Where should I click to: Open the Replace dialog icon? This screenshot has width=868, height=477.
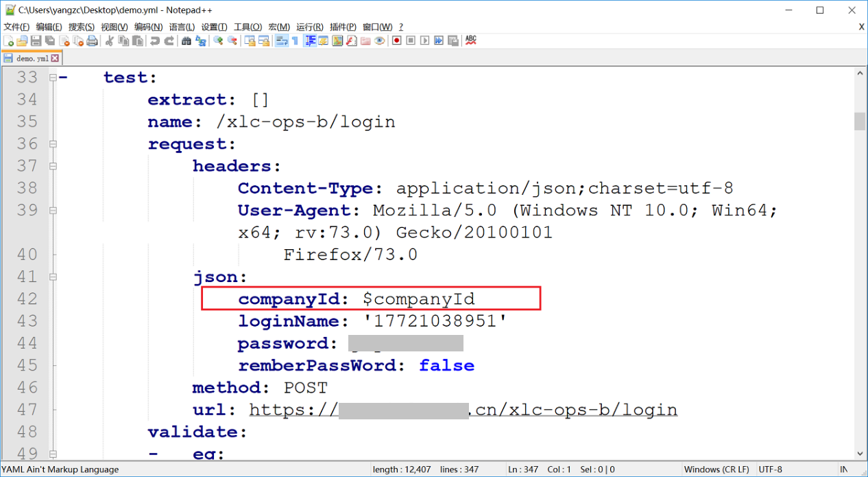[200, 41]
